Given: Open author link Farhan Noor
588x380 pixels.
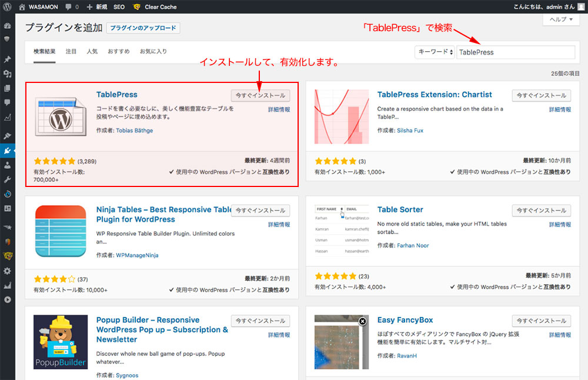Looking at the screenshot, I should [x=413, y=245].
